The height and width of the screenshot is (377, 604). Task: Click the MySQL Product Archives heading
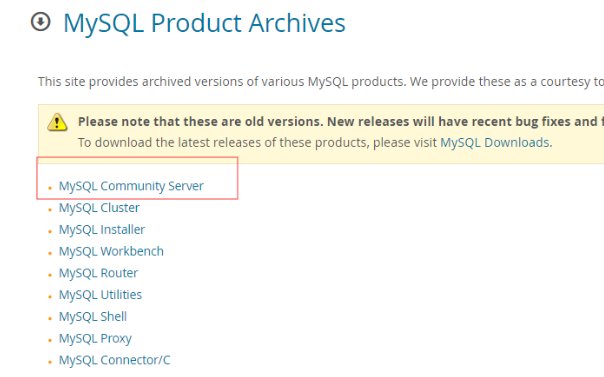tap(204, 23)
